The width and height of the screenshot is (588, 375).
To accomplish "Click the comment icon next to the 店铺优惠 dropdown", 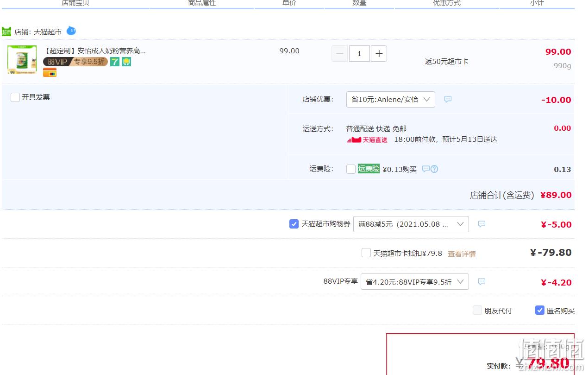I will (x=448, y=99).
